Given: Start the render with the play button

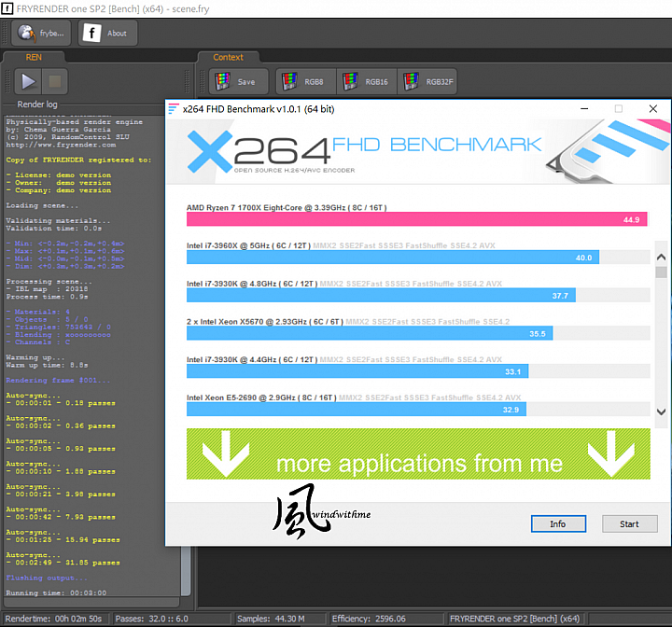Looking at the screenshot, I should coord(28,81).
